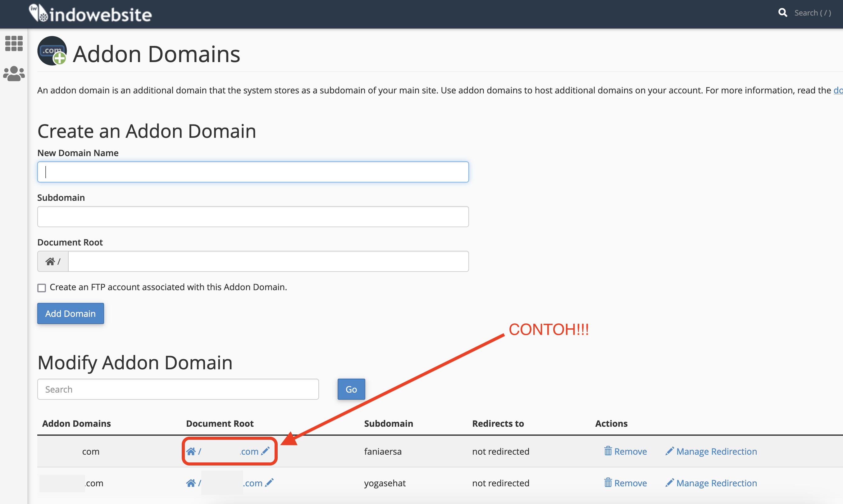Focus the New Domain Name field

point(253,172)
